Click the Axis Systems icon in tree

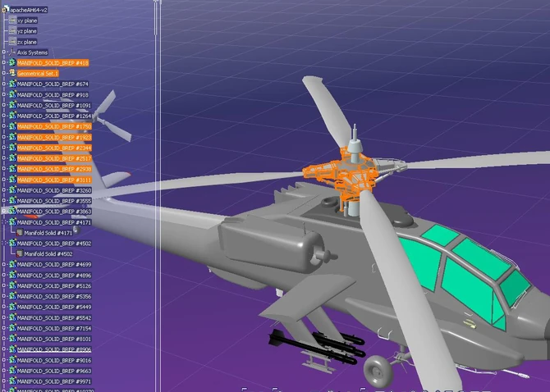coord(11,52)
